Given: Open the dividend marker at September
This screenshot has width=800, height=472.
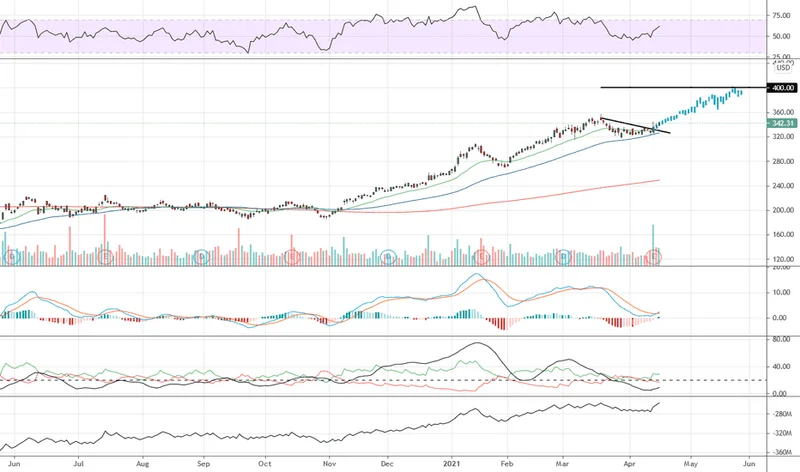Looking at the screenshot, I should (x=202, y=257).
